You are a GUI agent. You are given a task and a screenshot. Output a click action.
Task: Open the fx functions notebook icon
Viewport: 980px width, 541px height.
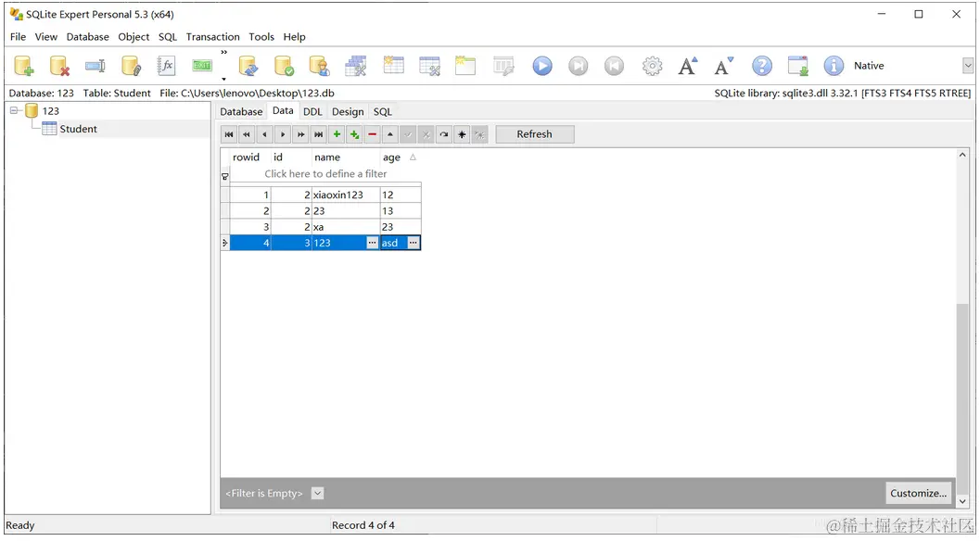pos(166,66)
